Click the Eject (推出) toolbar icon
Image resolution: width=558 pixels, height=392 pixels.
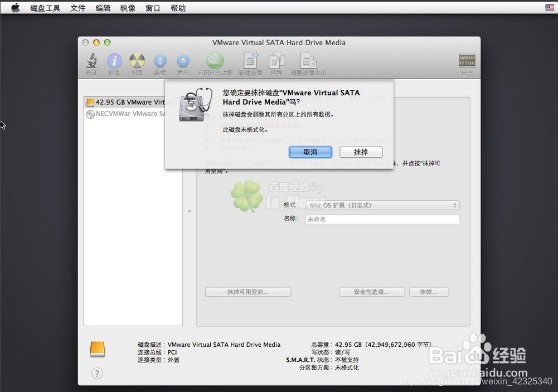tap(183, 61)
